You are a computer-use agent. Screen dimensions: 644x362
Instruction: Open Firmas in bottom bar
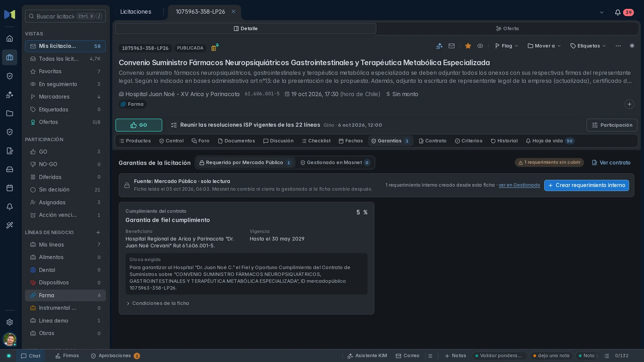pyautogui.click(x=67, y=356)
